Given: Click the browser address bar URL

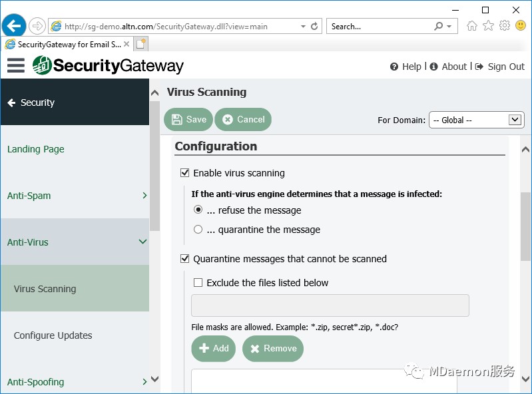Looking at the screenshot, I should tap(166, 27).
